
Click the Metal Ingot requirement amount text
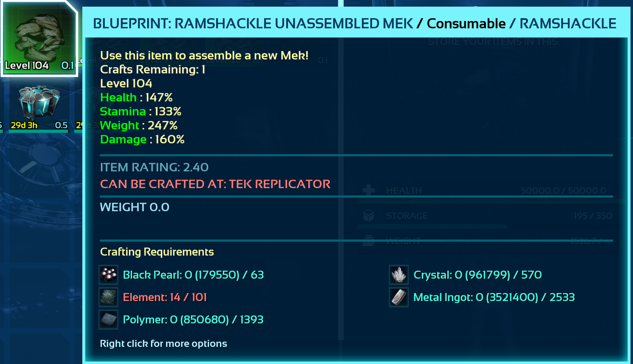pos(494,297)
